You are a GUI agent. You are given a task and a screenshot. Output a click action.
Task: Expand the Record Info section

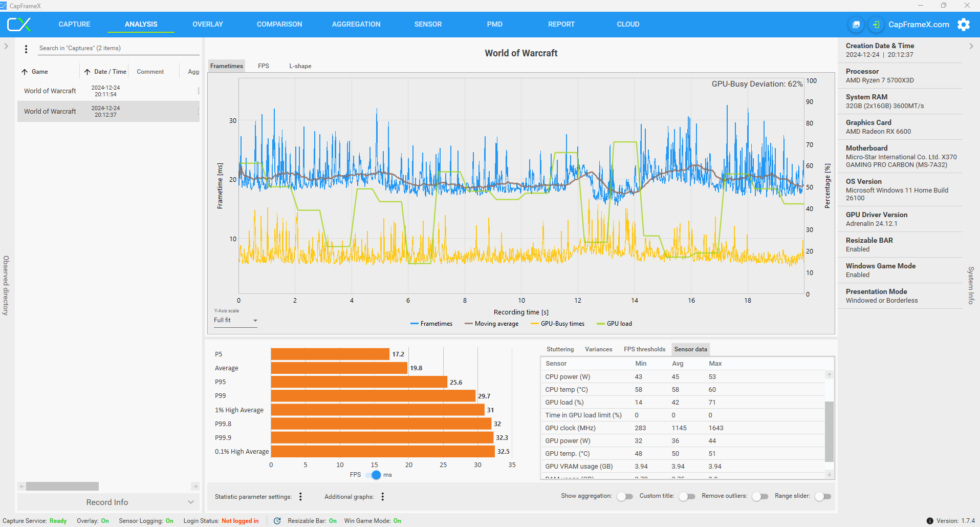(108, 502)
